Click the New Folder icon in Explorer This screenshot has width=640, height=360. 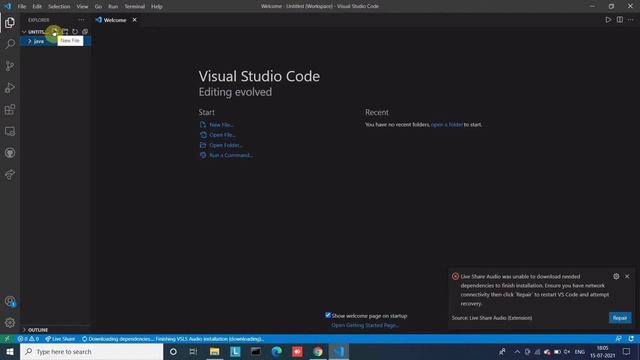point(65,31)
